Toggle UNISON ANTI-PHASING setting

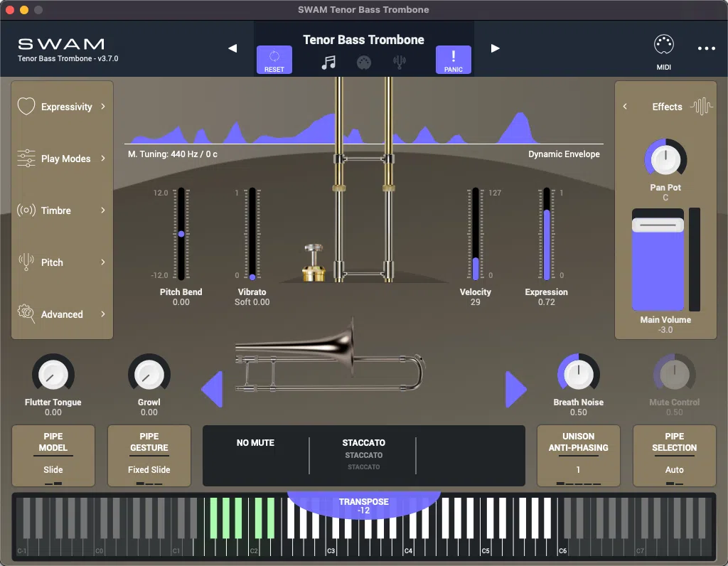[578, 456]
